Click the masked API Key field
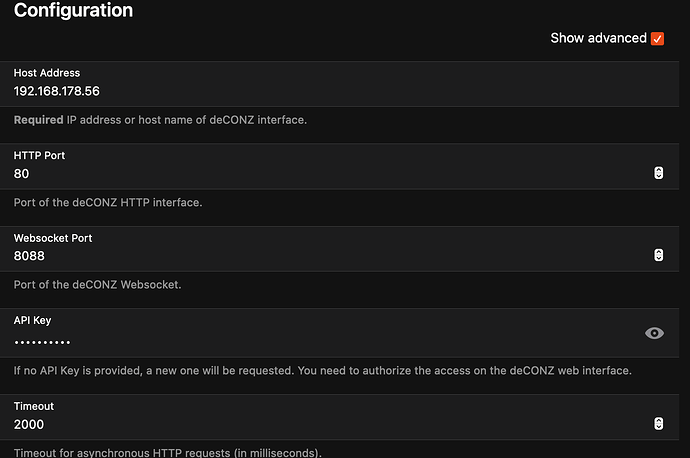Screen dimensions: 690x458 [300, 342]
